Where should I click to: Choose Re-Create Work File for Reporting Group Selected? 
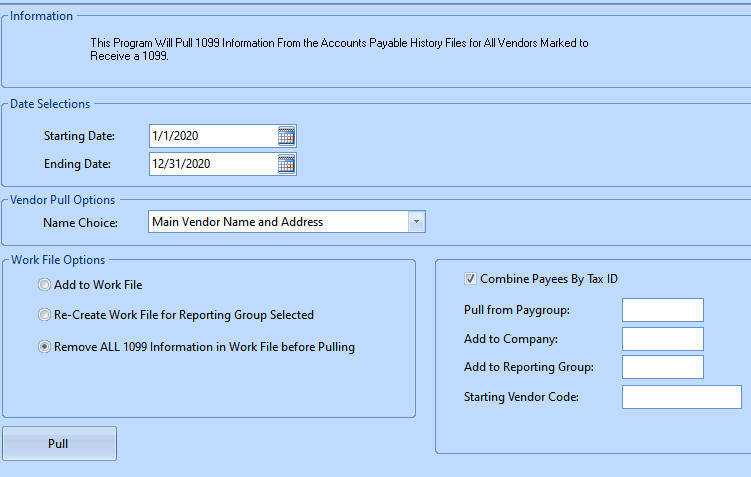click(44, 315)
